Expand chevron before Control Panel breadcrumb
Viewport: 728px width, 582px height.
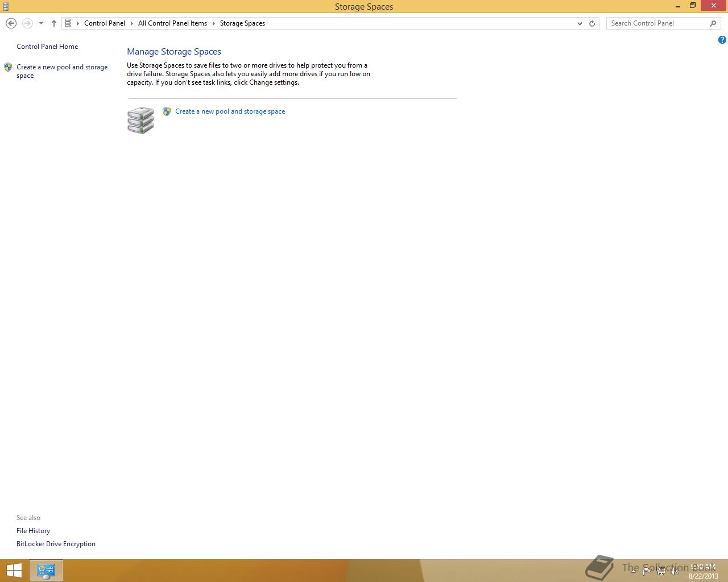click(78, 23)
